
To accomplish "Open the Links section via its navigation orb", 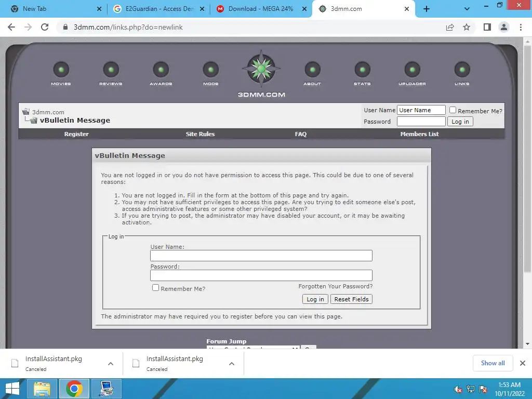I will [x=462, y=70].
